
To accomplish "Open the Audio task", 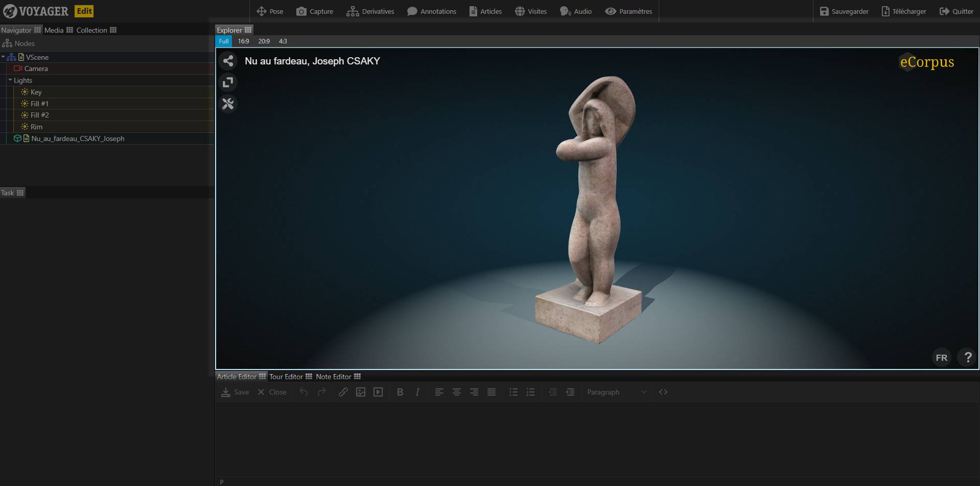I will pyautogui.click(x=576, y=11).
